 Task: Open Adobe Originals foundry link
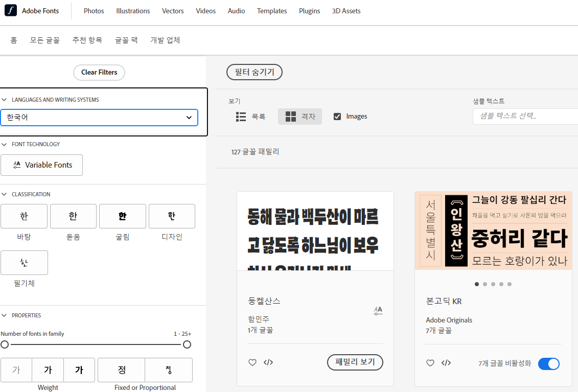point(449,320)
